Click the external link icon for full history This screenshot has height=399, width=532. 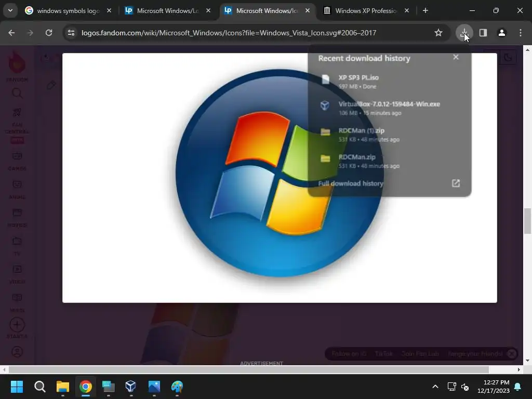[x=456, y=183]
